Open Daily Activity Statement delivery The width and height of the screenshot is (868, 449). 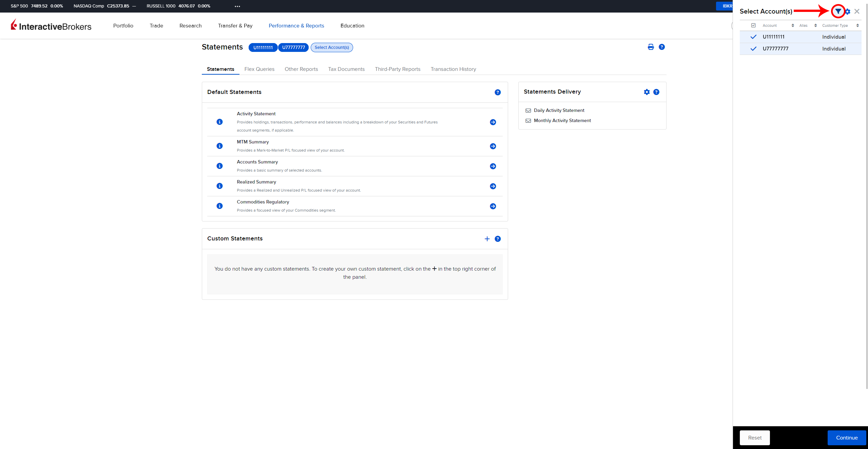[x=559, y=111]
